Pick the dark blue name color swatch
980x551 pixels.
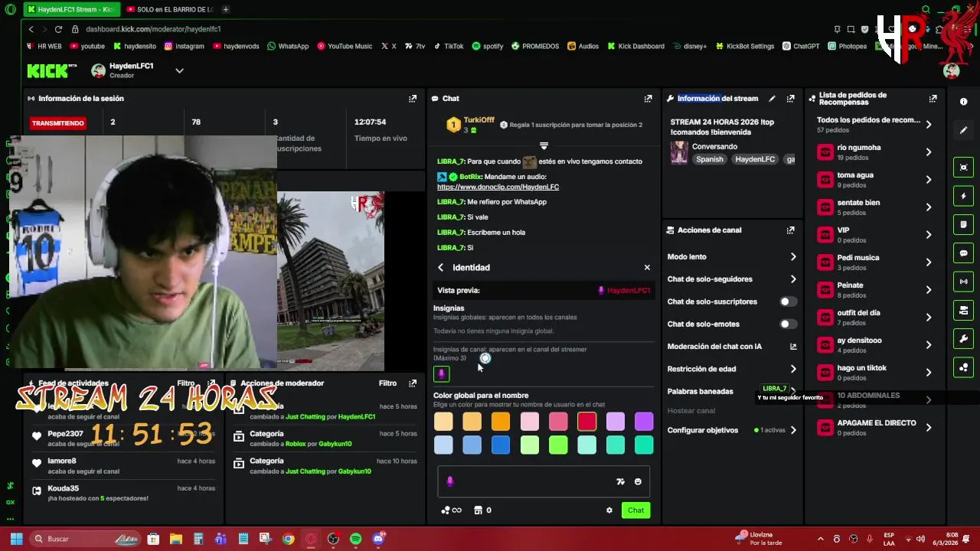pyautogui.click(x=501, y=445)
